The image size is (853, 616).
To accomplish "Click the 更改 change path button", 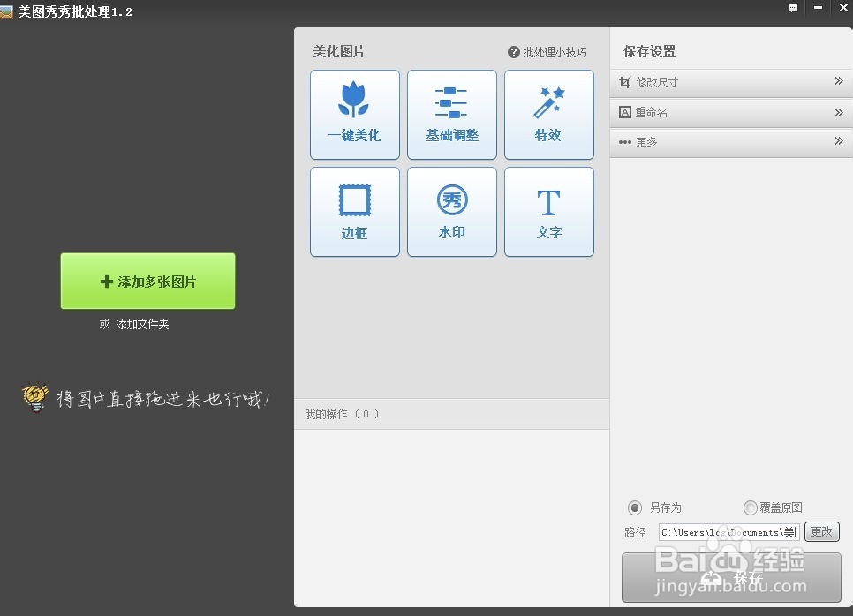I will pyautogui.click(x=822, y=532).
